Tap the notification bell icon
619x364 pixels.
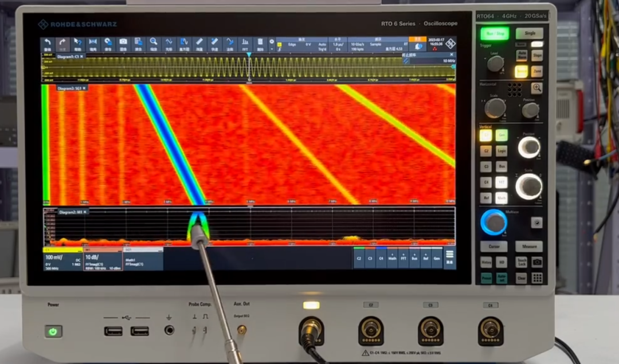[x=418, y=46]
